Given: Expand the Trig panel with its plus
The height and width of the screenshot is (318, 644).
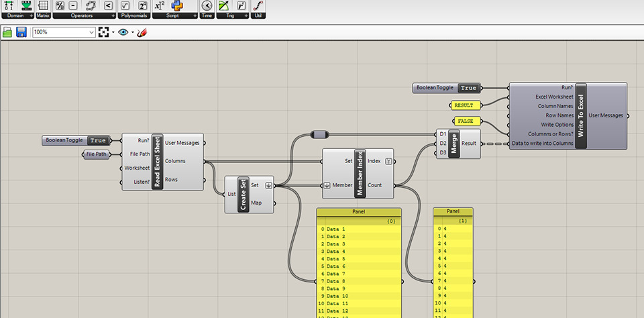Looking at the screenshot, I should click(x=246, y=15).
